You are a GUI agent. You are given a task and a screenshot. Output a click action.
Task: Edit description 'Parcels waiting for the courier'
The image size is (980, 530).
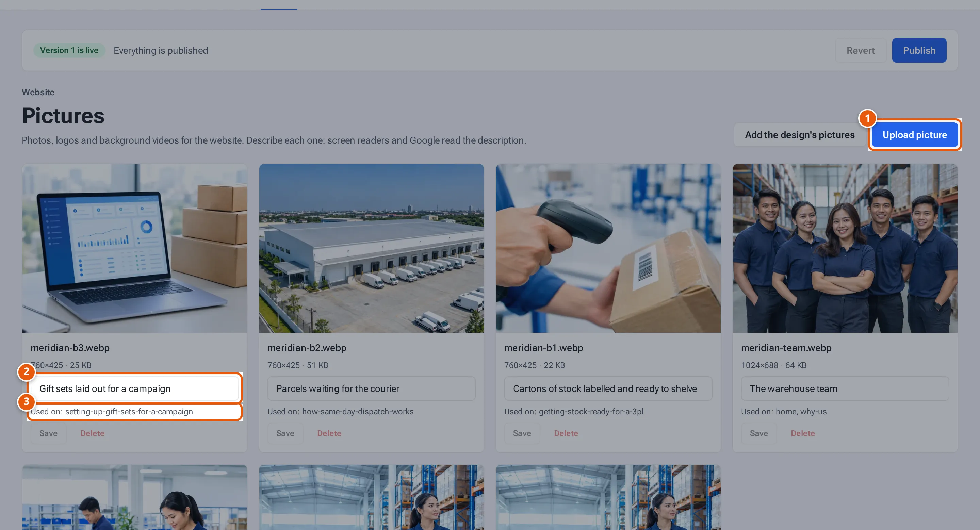(x=371, y=388)
